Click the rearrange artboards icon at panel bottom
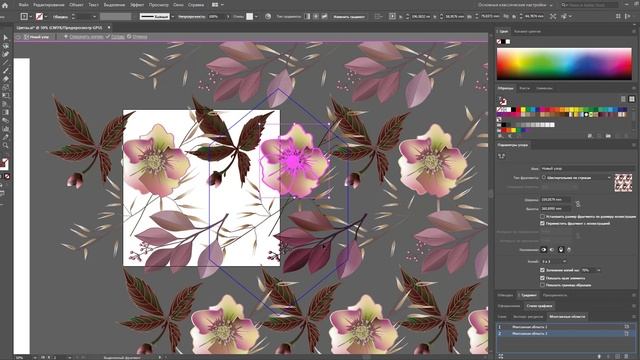640x360 pixels. pyautogui.click(x=501, y=356)
